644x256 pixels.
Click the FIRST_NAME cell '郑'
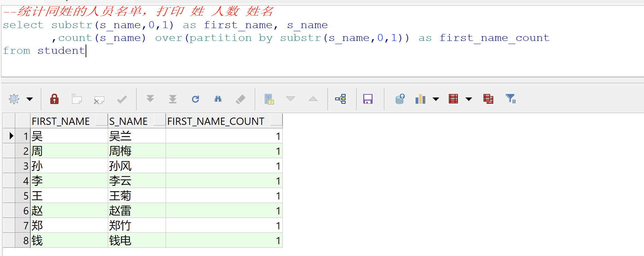[x=69, y=225]
